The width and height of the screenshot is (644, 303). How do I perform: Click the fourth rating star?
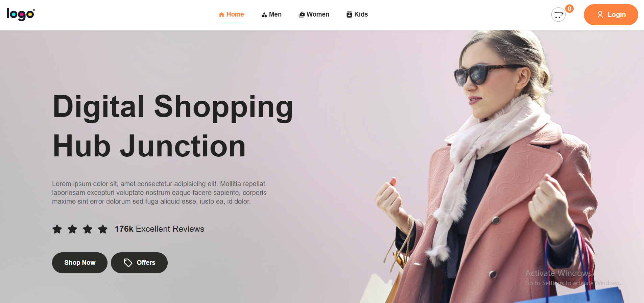coord(103,229)
